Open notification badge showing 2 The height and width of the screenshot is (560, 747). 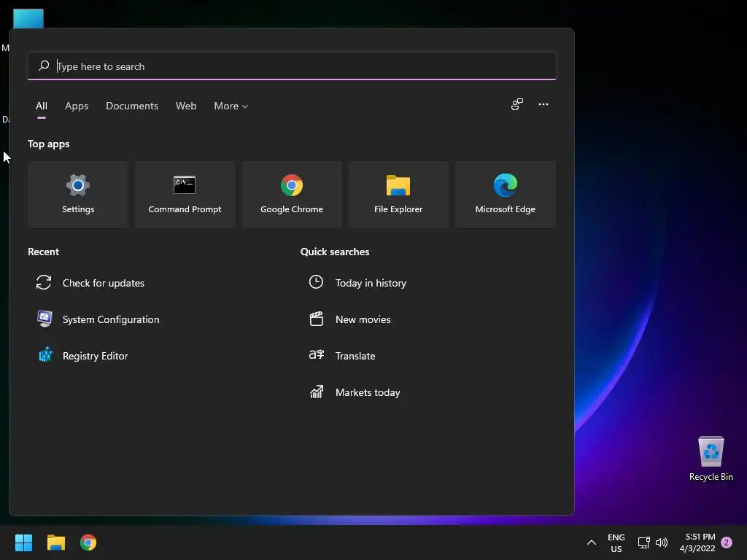click(x=727, y=542)
